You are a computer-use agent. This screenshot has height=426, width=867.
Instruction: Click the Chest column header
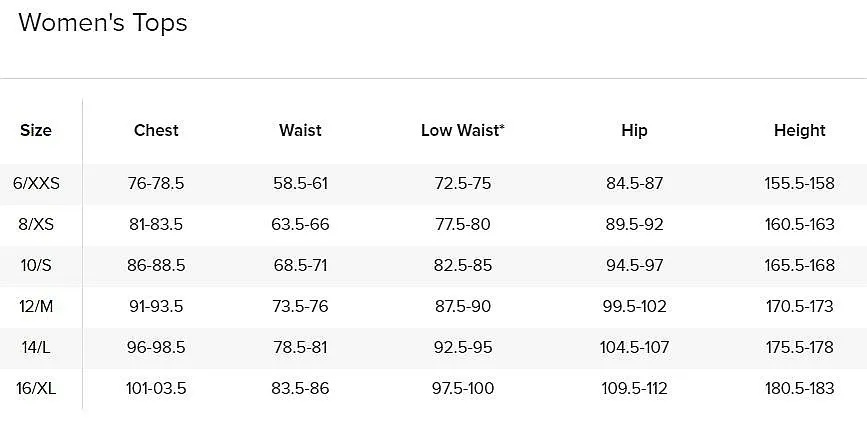tap(156, 131)
